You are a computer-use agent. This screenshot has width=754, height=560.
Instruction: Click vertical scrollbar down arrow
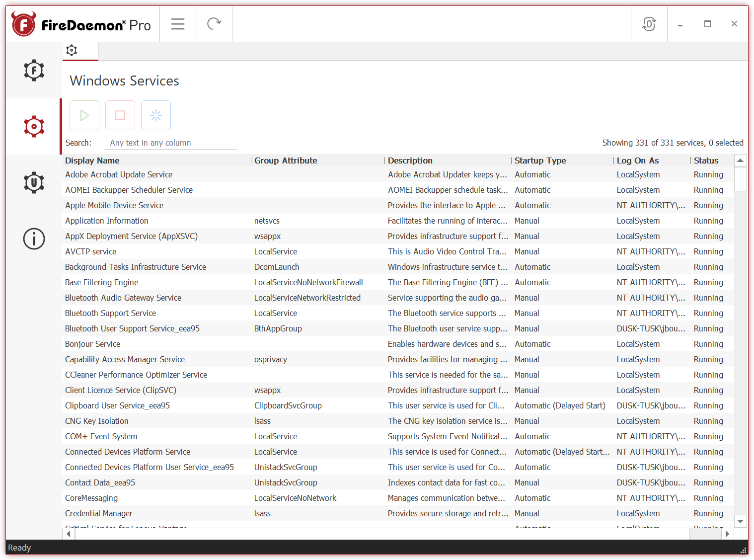pyautogui.click(x=741, y=521)
